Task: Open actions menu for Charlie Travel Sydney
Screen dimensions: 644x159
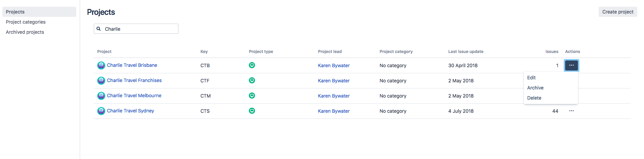Action: point(571,111)
